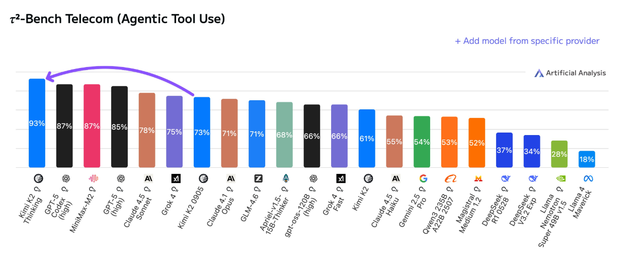
Task: Select the green Gemini 2.5 Pro 54% bar
Action: pos(422,142)
